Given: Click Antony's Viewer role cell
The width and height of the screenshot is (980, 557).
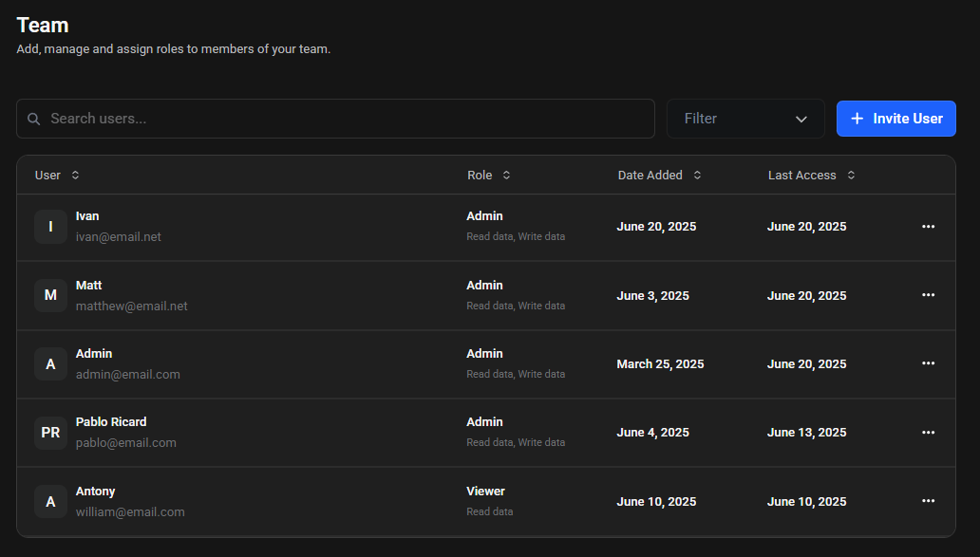Looking at the screenshot, I should (x=485, y=492).
